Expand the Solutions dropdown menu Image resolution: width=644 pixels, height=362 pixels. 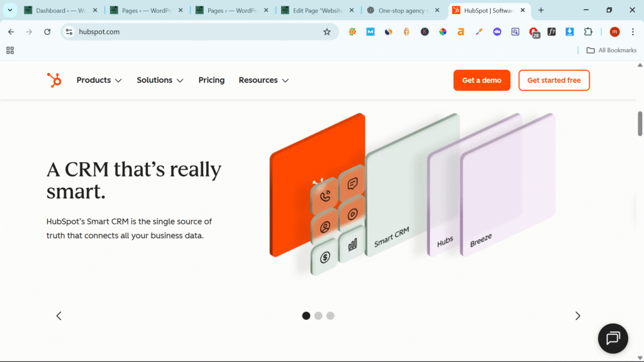click(160, 80)
